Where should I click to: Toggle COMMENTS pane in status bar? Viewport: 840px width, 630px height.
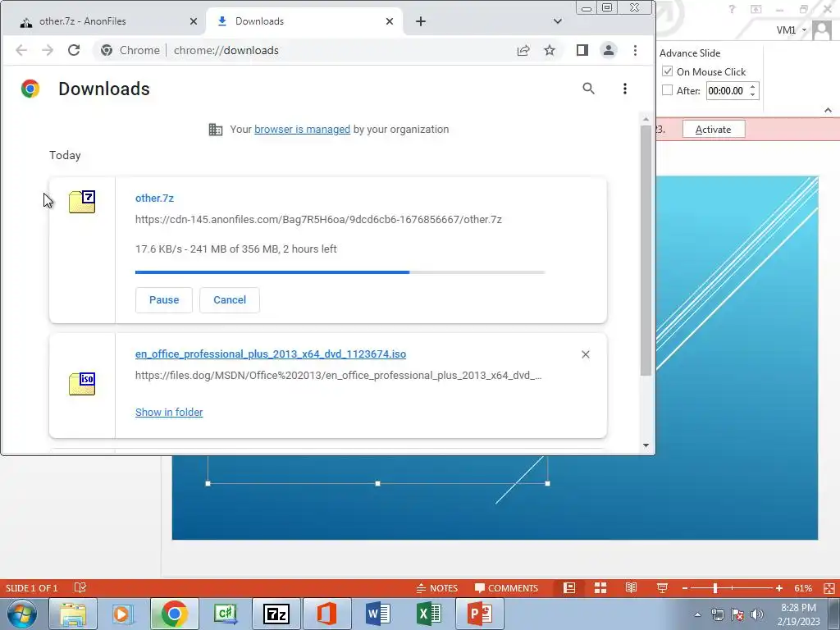506,588
